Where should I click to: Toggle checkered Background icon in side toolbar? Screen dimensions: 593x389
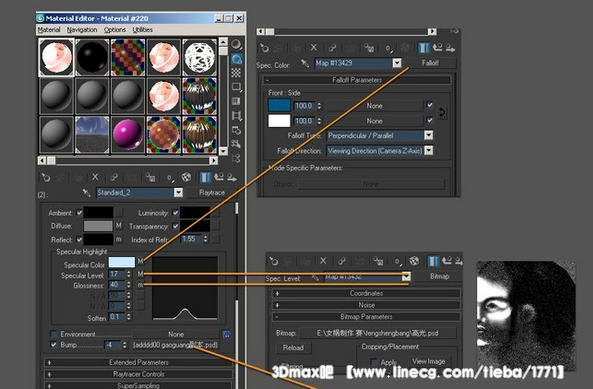pyautogui.click(x=236, y=73)
